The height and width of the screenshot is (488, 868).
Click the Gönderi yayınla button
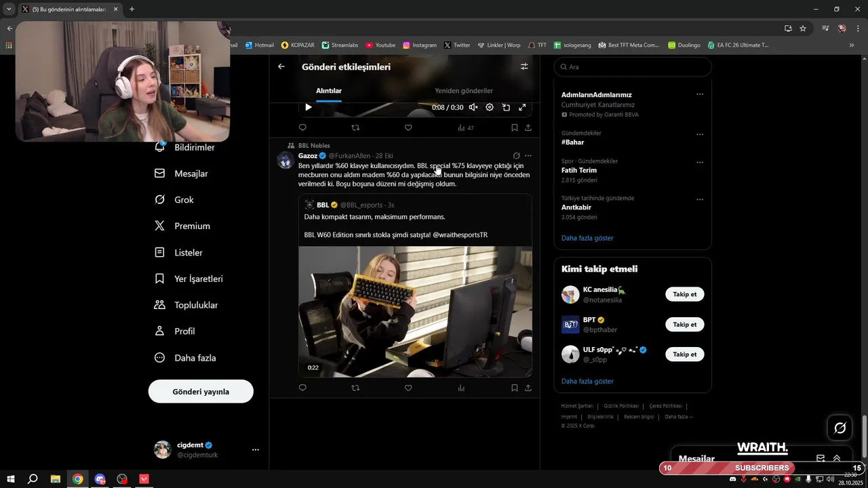201,392
